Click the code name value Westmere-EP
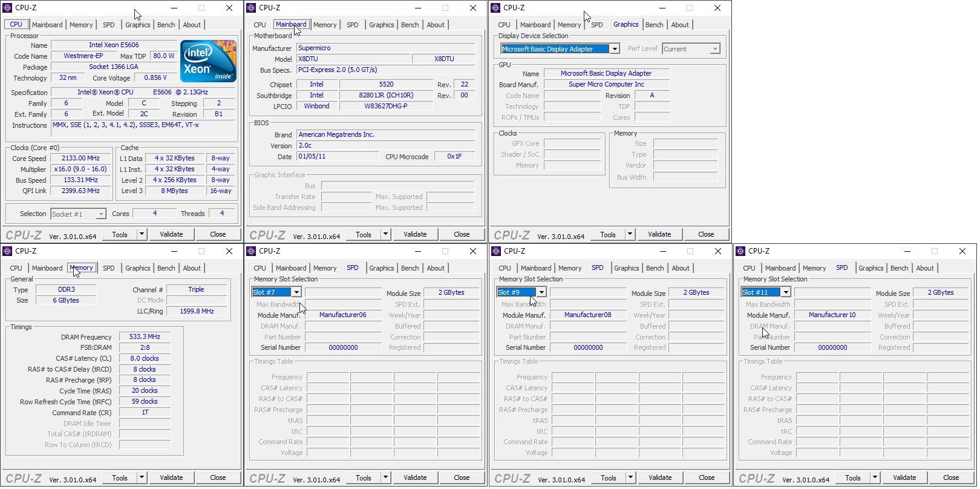 [x=83, y=56]
